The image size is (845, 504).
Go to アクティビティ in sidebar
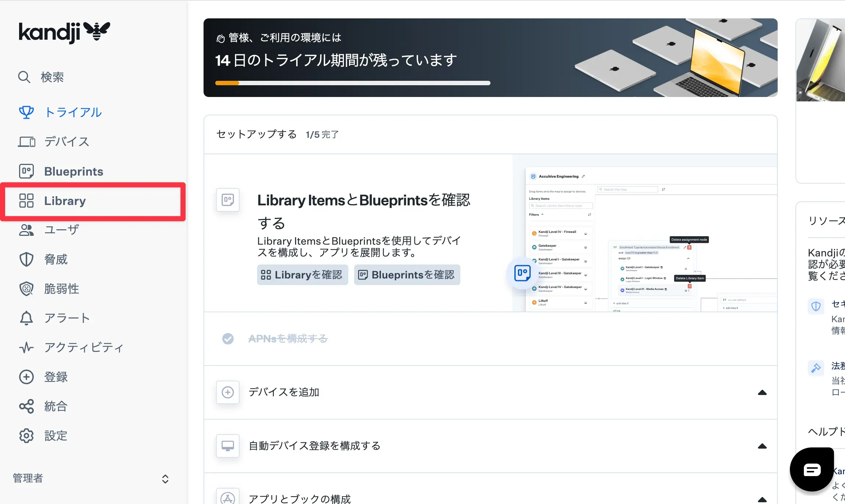[84, 348]
